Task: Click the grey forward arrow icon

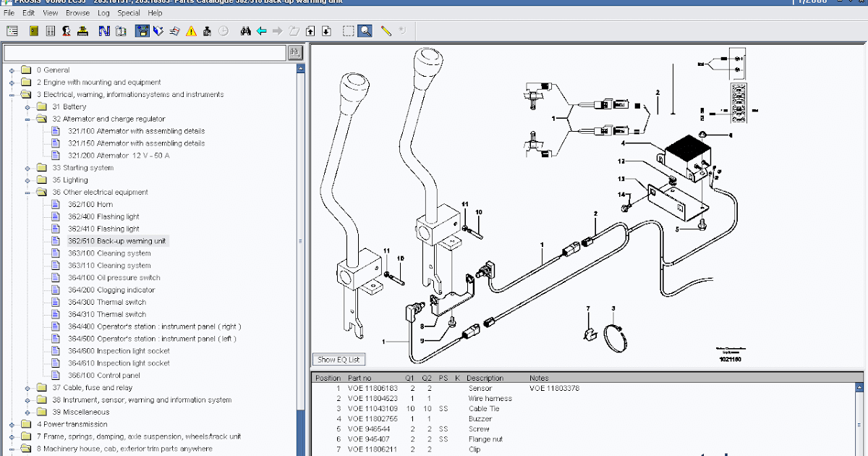Action: coord(278,31)
